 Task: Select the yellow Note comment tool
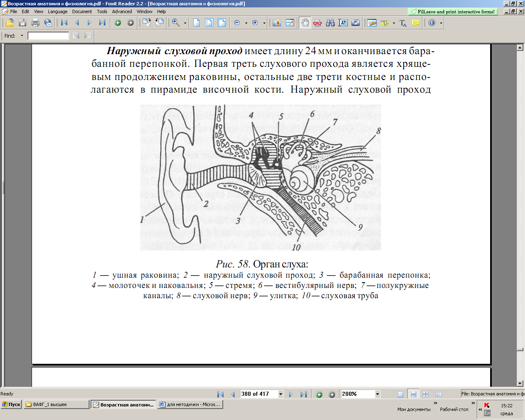pos(415,23)
